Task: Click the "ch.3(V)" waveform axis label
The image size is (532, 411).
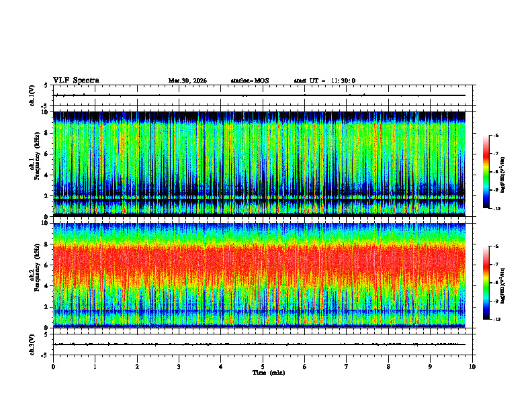Action: (x=32, y=345)
